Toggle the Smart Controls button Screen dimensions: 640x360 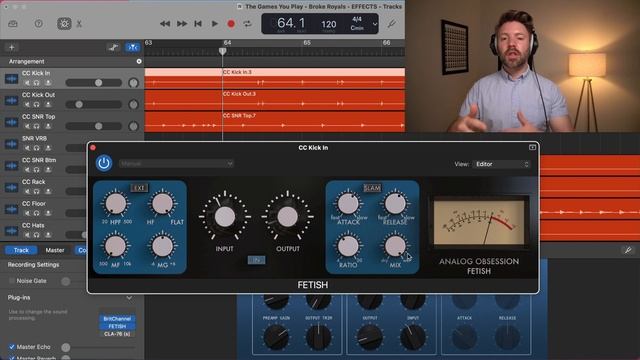coord(64,24)
